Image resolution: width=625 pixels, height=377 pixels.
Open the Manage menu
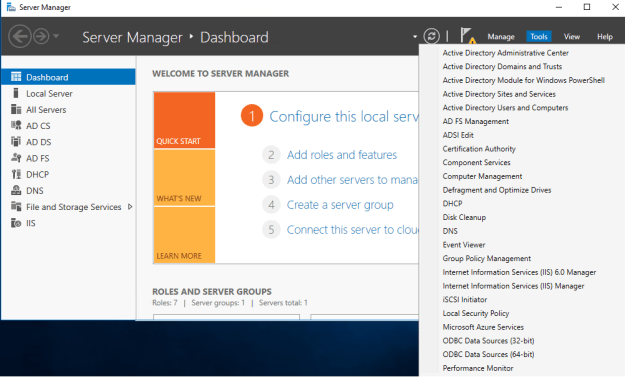click(501, 37)
